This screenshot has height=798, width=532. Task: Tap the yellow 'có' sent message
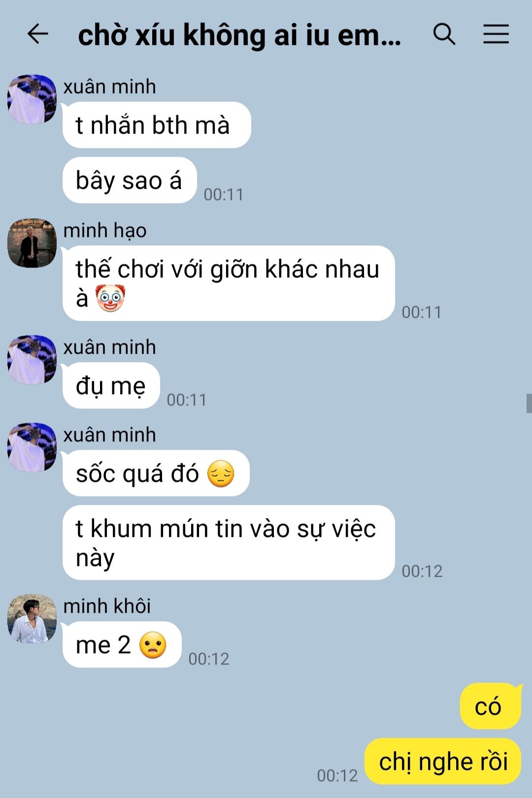(x=491, y=706)
